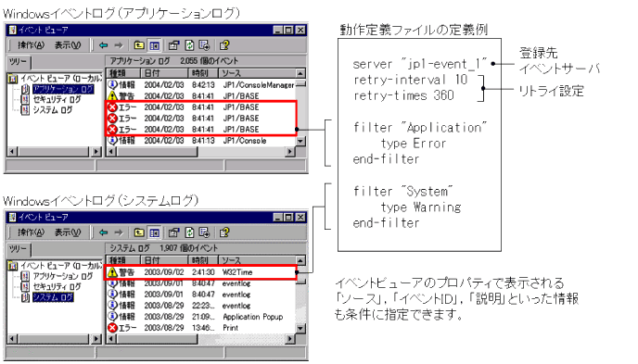
Task: Select アプリケーション ログ in system-log window tree
Action: (x=63, y=276)
